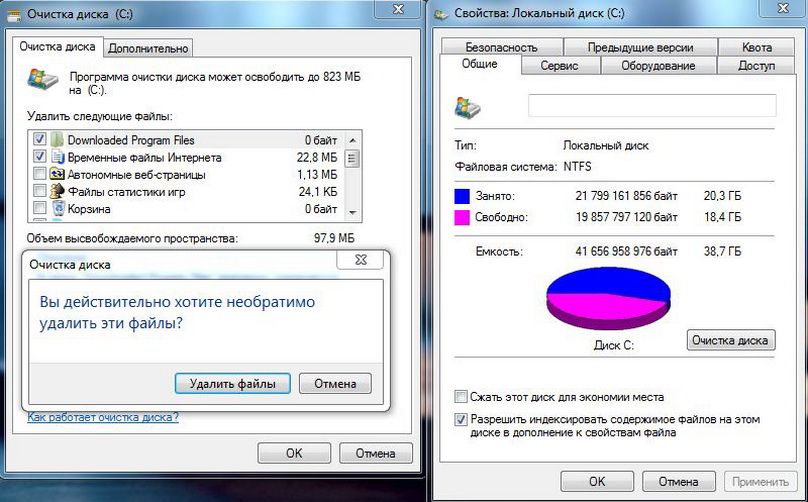Click the disk usage pie chart

(608, 298)
